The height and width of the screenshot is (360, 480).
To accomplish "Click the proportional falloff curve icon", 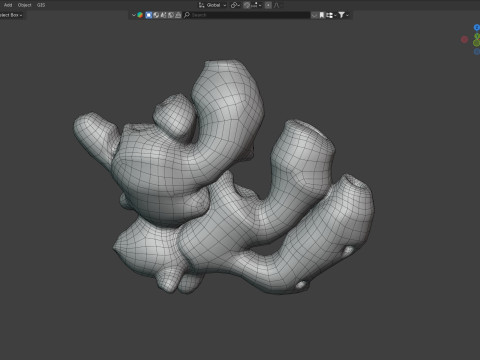I will (277, 5).
